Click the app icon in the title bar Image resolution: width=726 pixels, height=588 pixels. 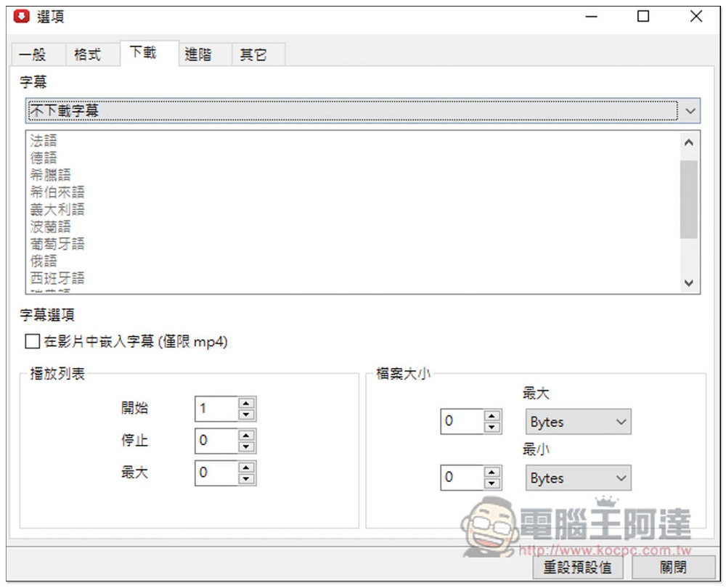tap(21, 17)
